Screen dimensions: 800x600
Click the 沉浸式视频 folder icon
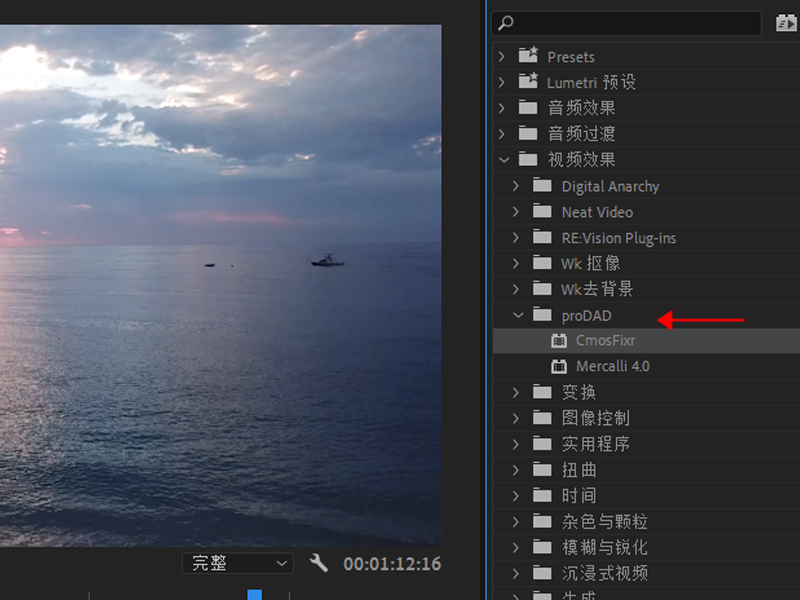[x=542, y=573]
